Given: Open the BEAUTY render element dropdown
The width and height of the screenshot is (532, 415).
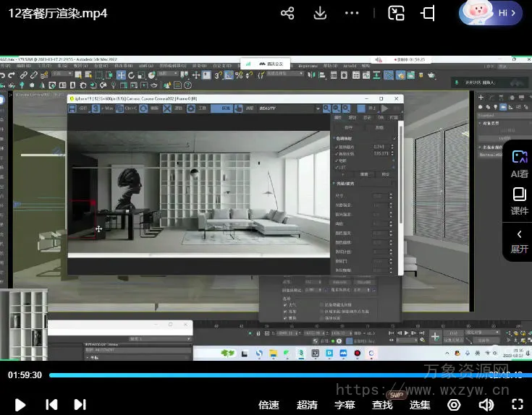Looking at the screenshot, I should coord(290,108).
